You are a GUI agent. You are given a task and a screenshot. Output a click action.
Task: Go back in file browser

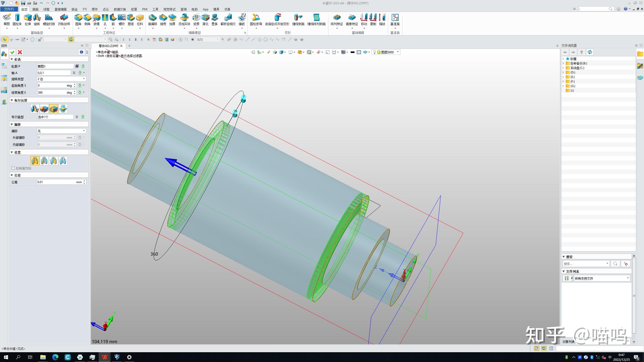[x=565, y=52]
